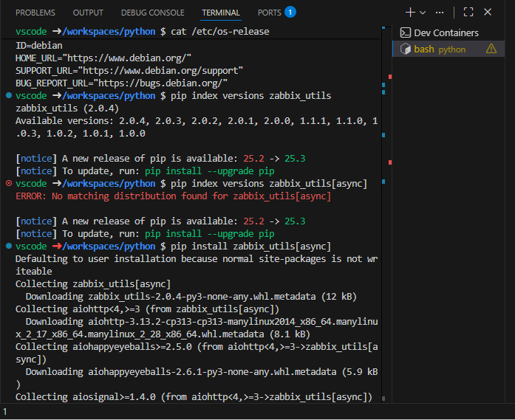Viewport: 515px width, 420px height.
Task: Click the zabbix_utils-2.0.4 wheel download line
Action: point(191,297)
